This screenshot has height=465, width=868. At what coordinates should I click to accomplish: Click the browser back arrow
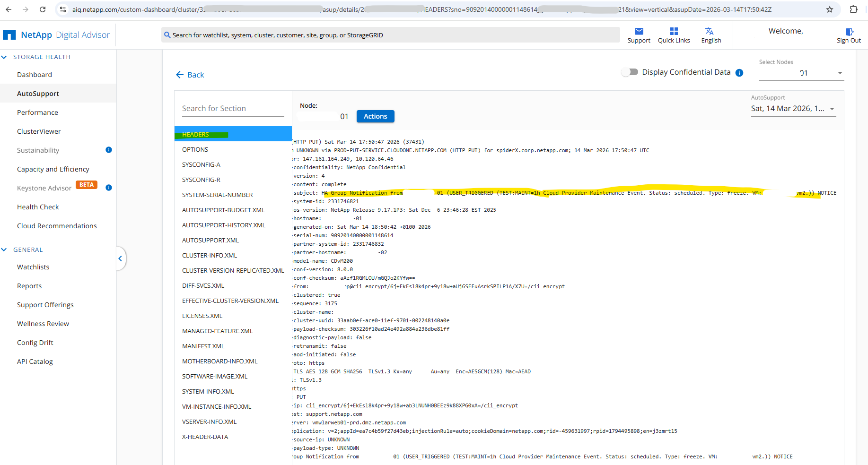point(9,9)
